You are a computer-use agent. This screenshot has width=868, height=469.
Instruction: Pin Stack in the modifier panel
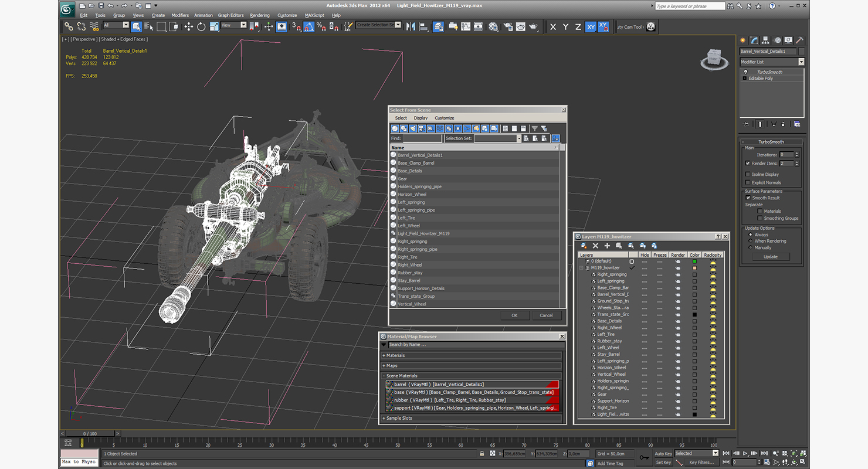[x=746, y=124]
